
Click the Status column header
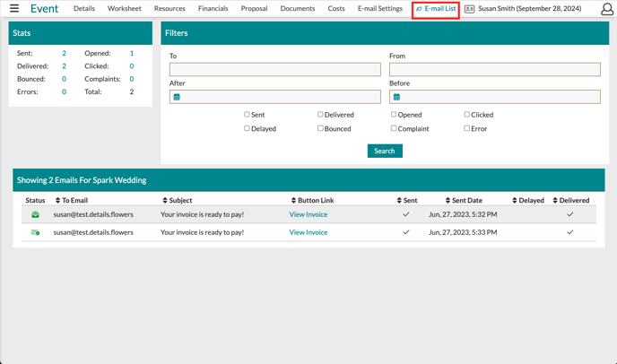(x=35, y=200)
